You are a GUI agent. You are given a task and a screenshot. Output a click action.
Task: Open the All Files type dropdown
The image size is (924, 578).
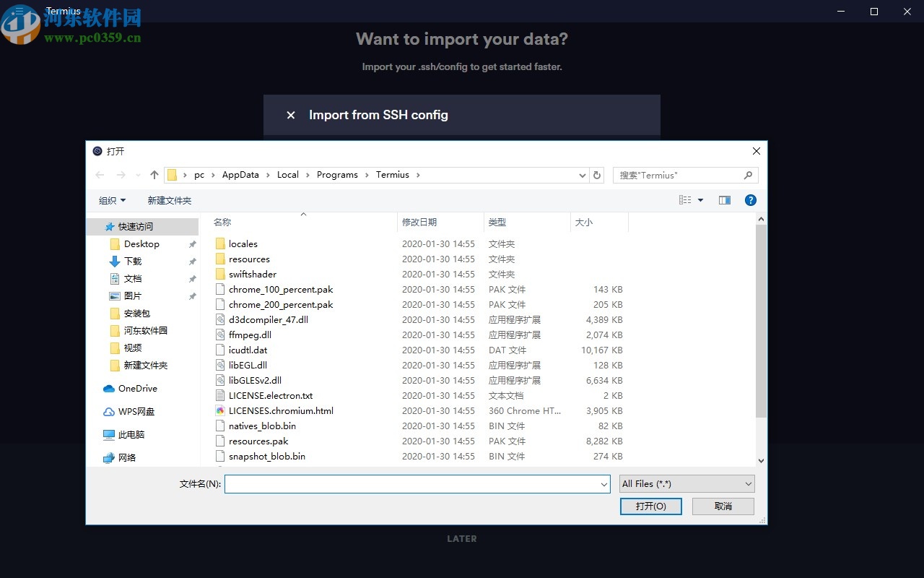[x=687, y=484]
